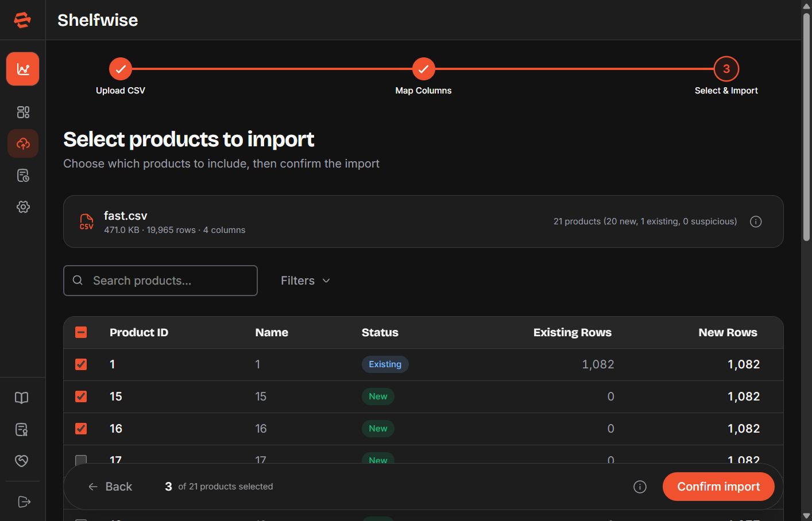Click the search magnifier icon
The height and width of the screenshot is (521, 812).
click(x=78, y=280)
